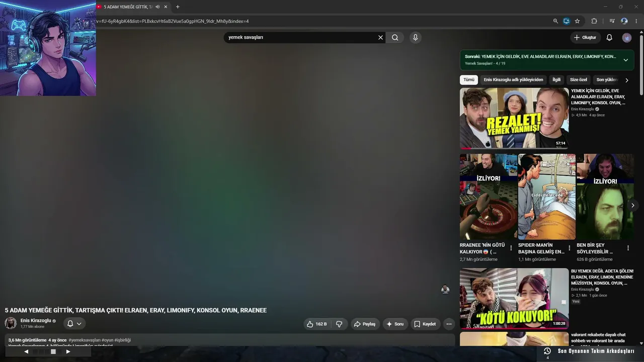This screenshot has width=644, height=362.
Task: Click the address bar URL field
Action: pos(322,21)
